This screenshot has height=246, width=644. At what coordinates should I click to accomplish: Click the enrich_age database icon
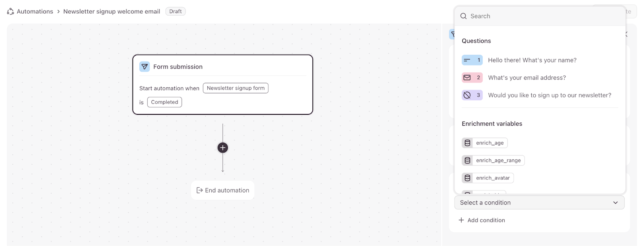click(x=467, y=143)
